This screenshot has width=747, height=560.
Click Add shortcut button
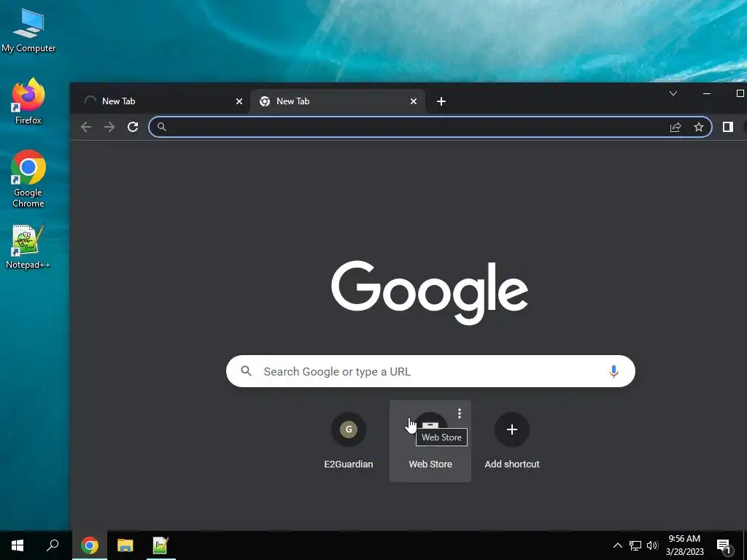pos(512,441)
